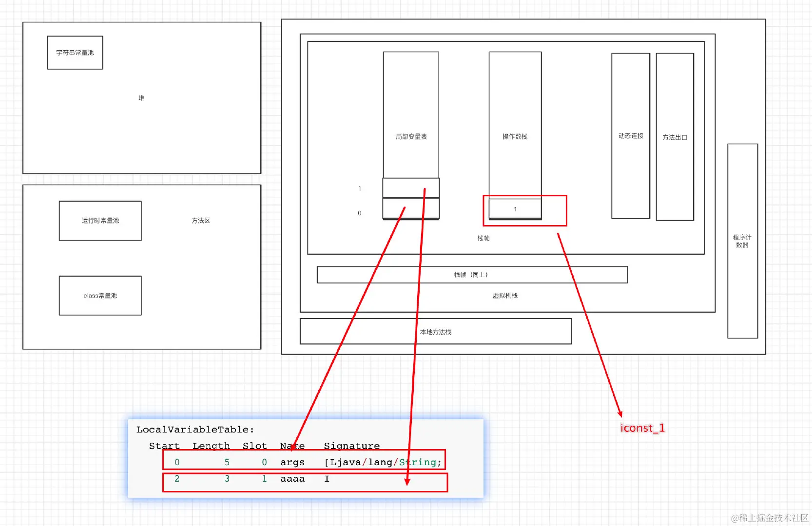Image resolution: width=812 pixels, height=526 pixels.
Task: Click the [Ljava/lang/String; signature
Action: click(x=383, y=462)
